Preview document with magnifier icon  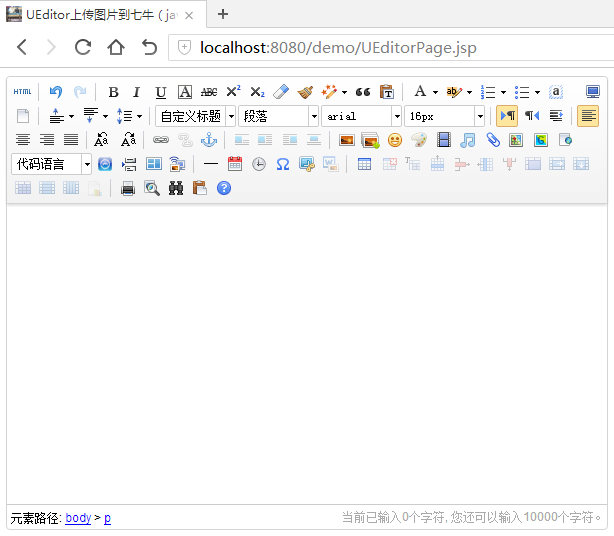click(152, 188)
